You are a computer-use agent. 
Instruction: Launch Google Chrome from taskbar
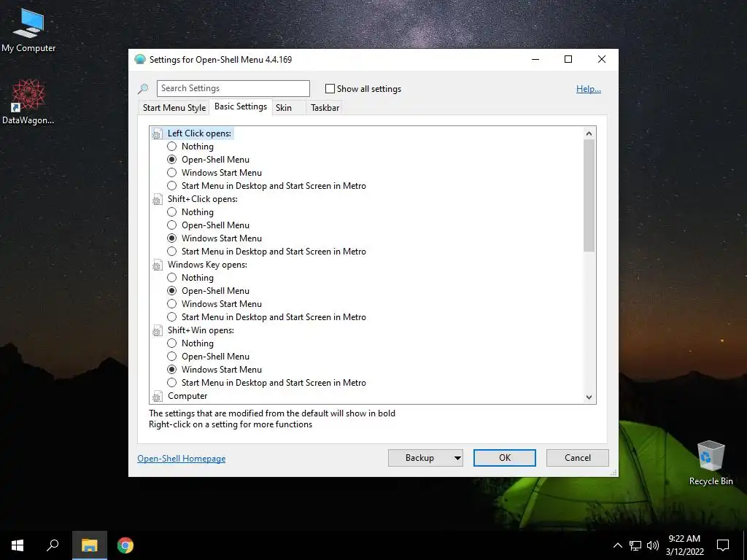(x=125, y=545)
